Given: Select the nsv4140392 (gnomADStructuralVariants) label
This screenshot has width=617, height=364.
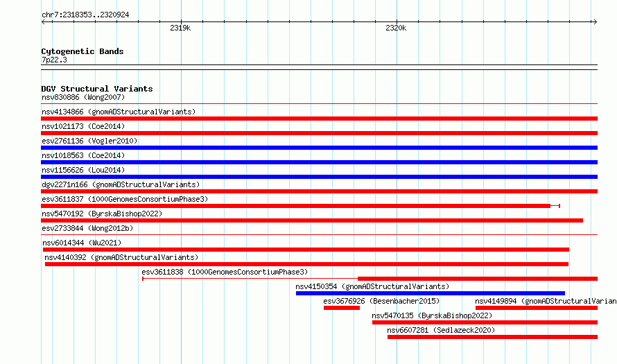Looking at the screenshot, I should tap(121, 257).
